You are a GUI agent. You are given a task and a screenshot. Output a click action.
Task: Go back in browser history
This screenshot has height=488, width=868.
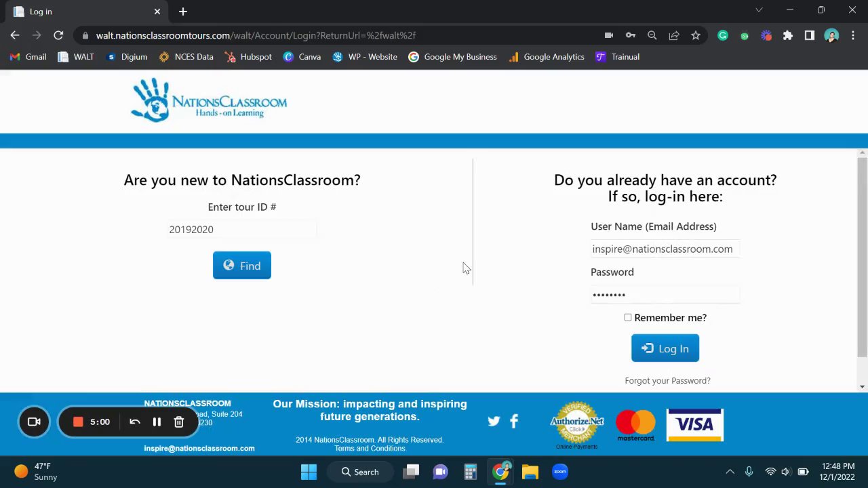[x=15, y=35]
